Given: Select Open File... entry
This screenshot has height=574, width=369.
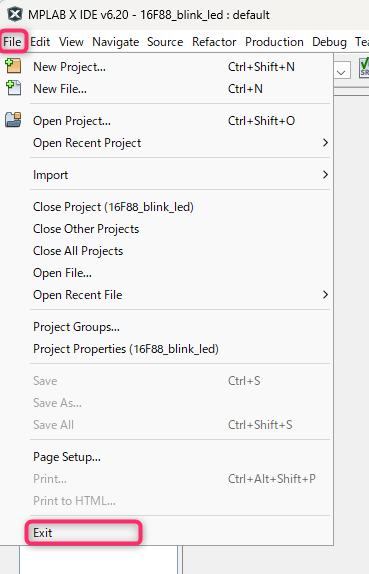Looking at the screenshot, I should tap(62, 273).
